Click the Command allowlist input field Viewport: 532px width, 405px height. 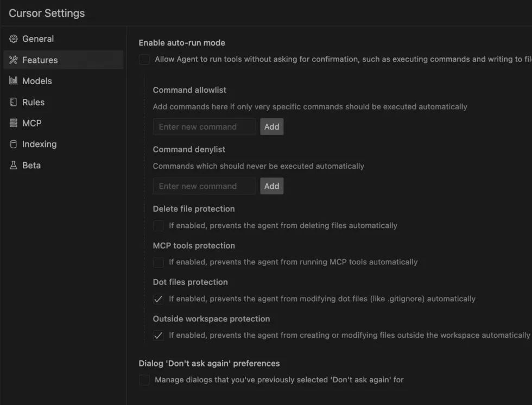(x=204, y=126)
